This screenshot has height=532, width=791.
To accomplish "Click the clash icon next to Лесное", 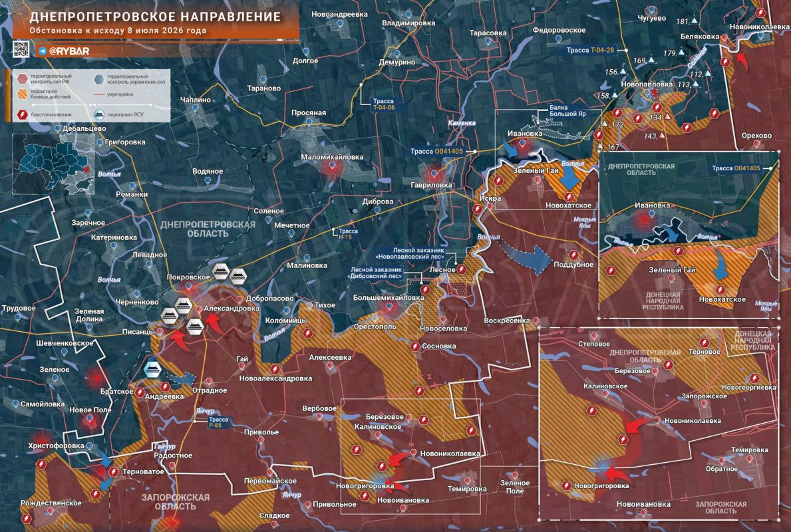I will 461,270.
